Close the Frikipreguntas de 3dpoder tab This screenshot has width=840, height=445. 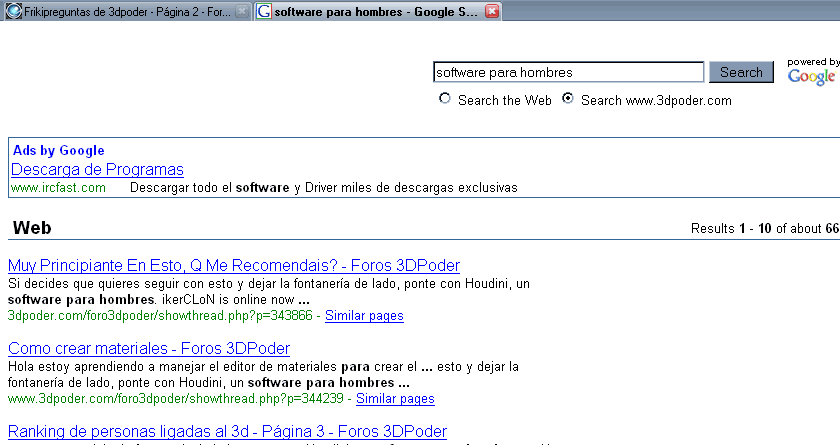point(242,11)
